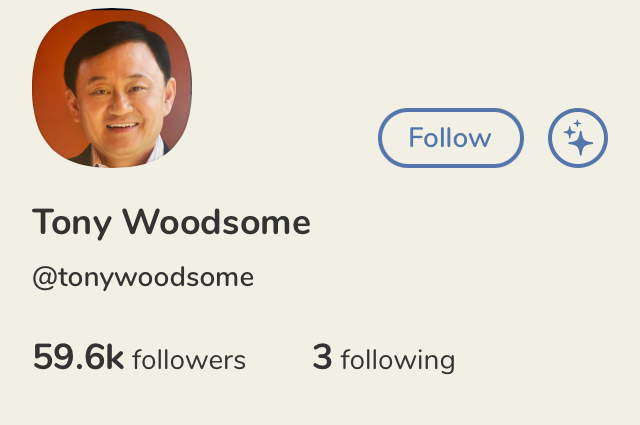Click the large sparkle in the circle
Image resolution: width=640 pixels, height=425 pixels.
coord(581,143)
